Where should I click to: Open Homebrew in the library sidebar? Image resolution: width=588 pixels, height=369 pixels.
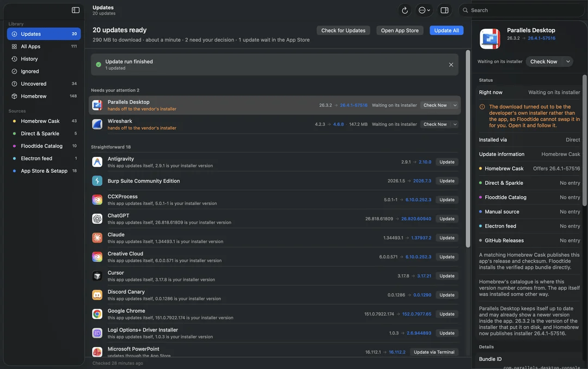tap(44, 96)
